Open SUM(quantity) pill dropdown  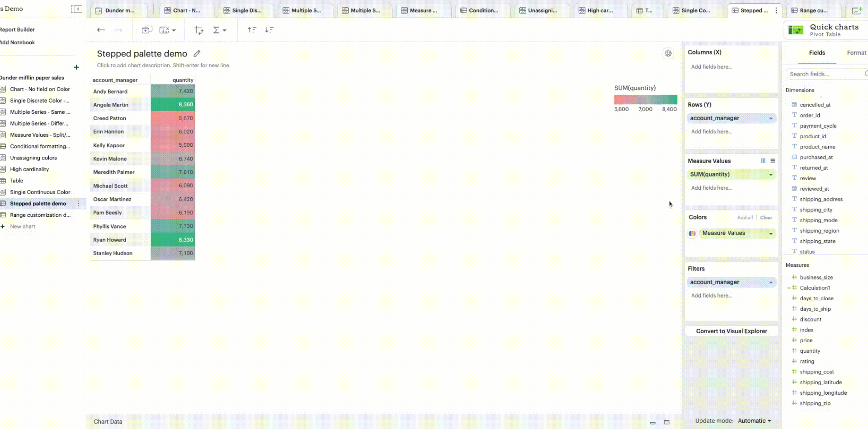point(771,175)
